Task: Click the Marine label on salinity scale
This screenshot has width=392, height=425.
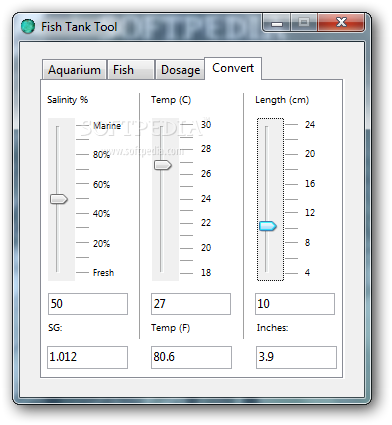Action: [x=107, y=126]
